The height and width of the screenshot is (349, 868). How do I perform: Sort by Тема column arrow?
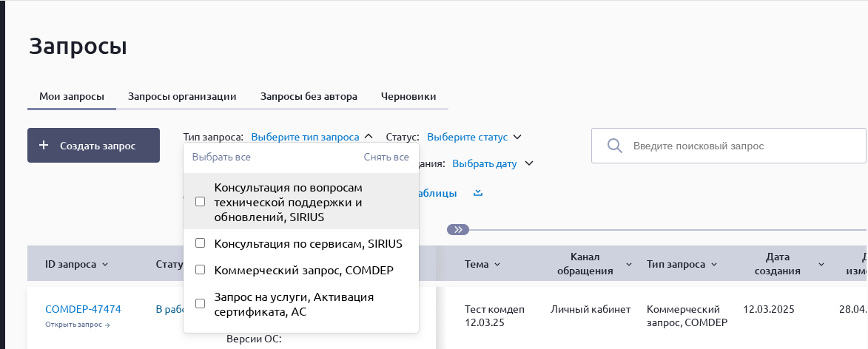[x=497, y=265]
